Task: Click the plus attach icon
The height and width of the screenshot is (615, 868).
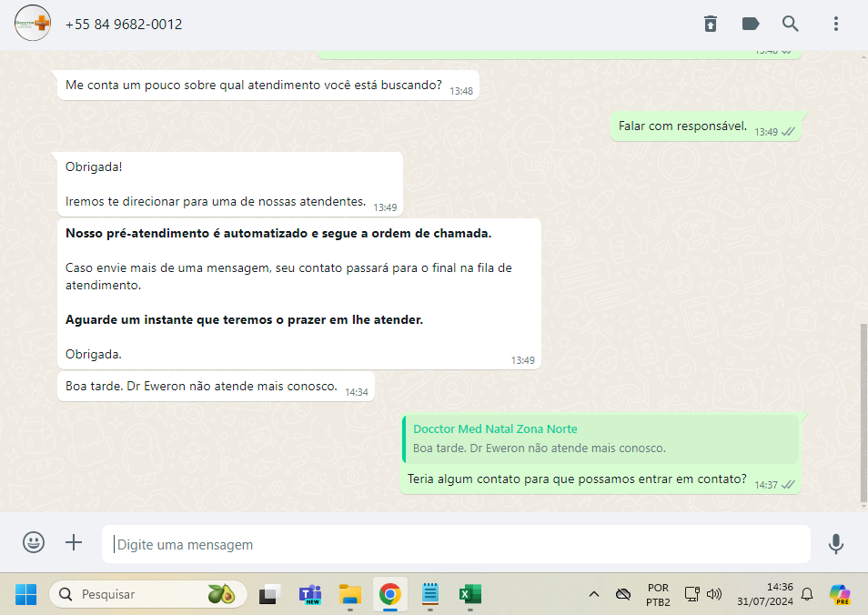Action: click(74, 543)
